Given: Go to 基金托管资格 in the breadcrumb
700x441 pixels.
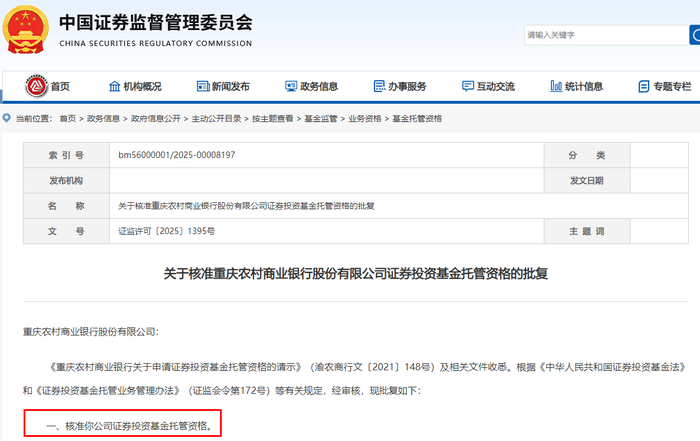Looking at the screenshot, I should coord(417,118).
